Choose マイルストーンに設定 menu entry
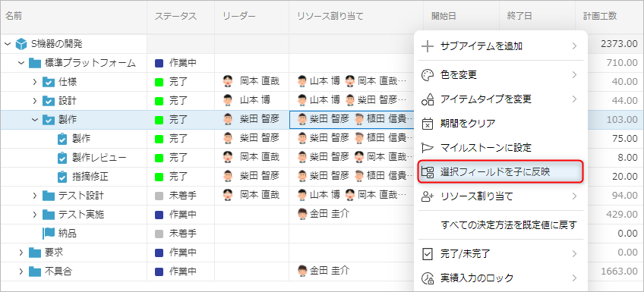 [500, 147]
